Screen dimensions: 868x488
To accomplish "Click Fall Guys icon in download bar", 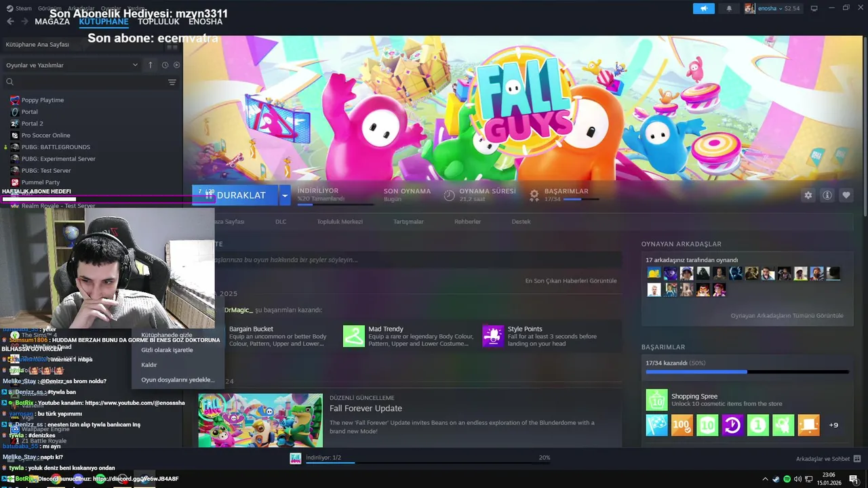I will (296, 458).
